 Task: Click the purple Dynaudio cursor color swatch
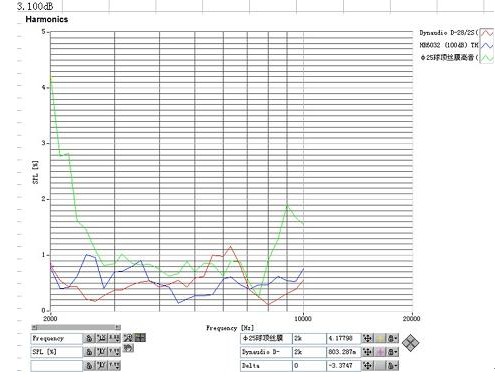[x=380, y=352]
